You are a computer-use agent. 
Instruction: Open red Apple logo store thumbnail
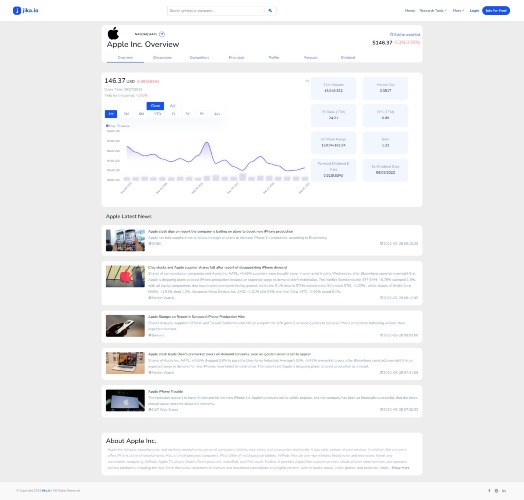(x=125, y=276)
